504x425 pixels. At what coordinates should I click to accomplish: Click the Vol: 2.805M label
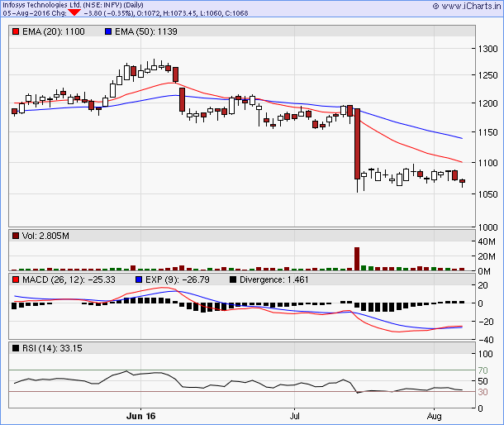coord(45,236)
